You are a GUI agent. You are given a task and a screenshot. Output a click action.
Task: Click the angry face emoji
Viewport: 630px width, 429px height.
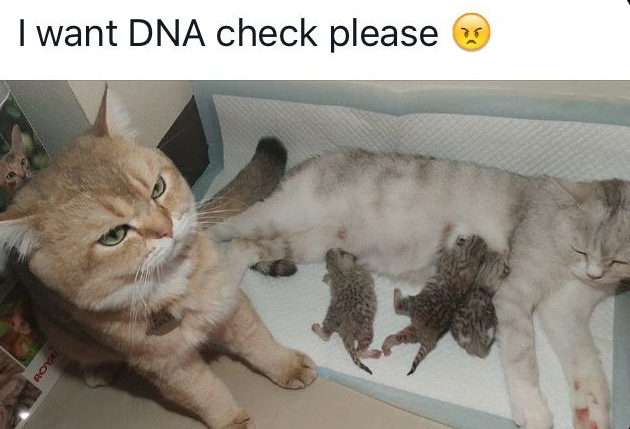(471, 32)
